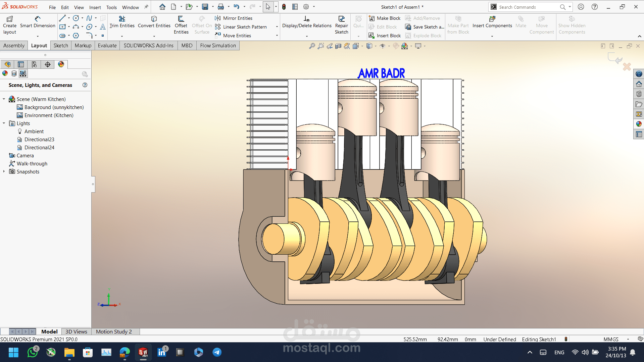Click the Rebuild traffic light icon
The image size is (644, 362).
(x=284, y=7)
